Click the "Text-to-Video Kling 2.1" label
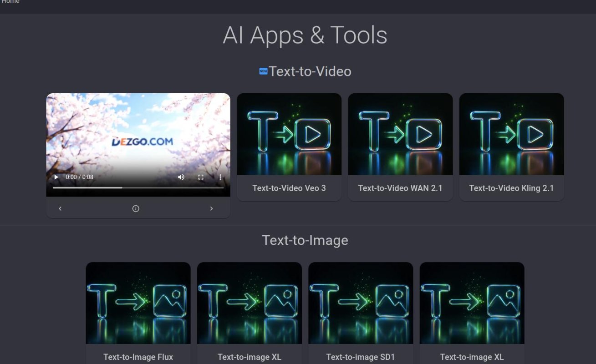This screenshot has width=596, height=364. [x=511, y=187]
